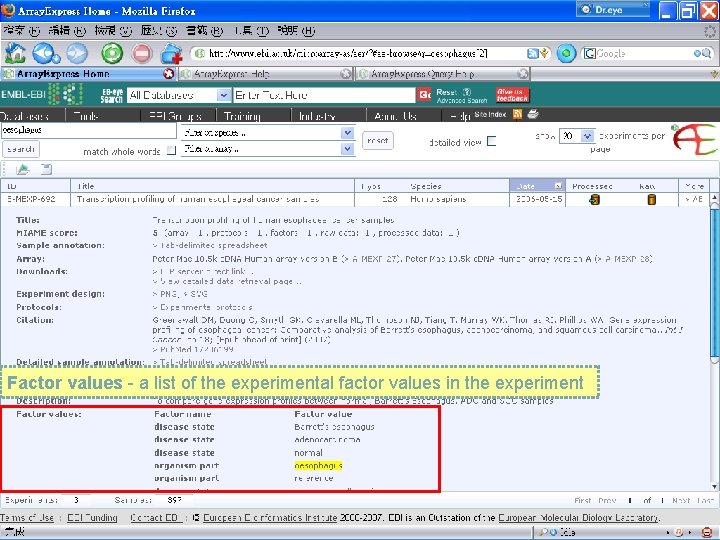Close the ArrayExpress Query Help tab
The height and width of the screenshot is (540, 720).
(x=523, y=73)
